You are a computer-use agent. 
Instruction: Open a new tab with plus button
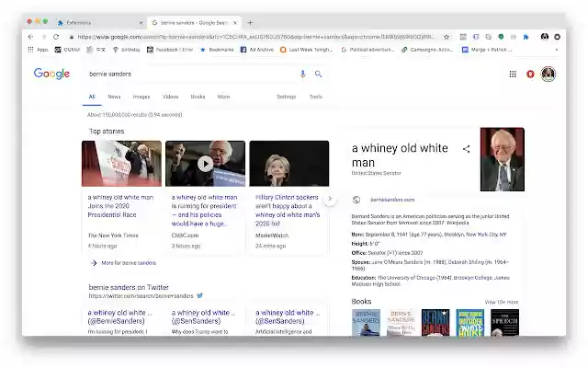pos(250,22)
